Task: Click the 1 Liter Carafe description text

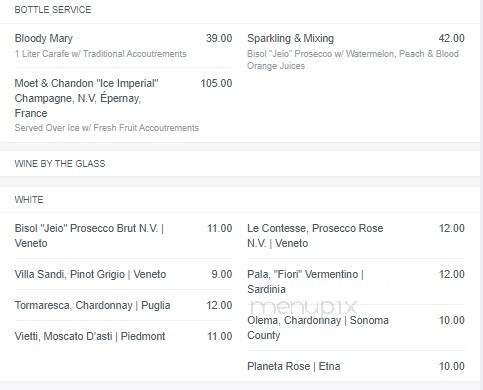Action: pos(100,54)
